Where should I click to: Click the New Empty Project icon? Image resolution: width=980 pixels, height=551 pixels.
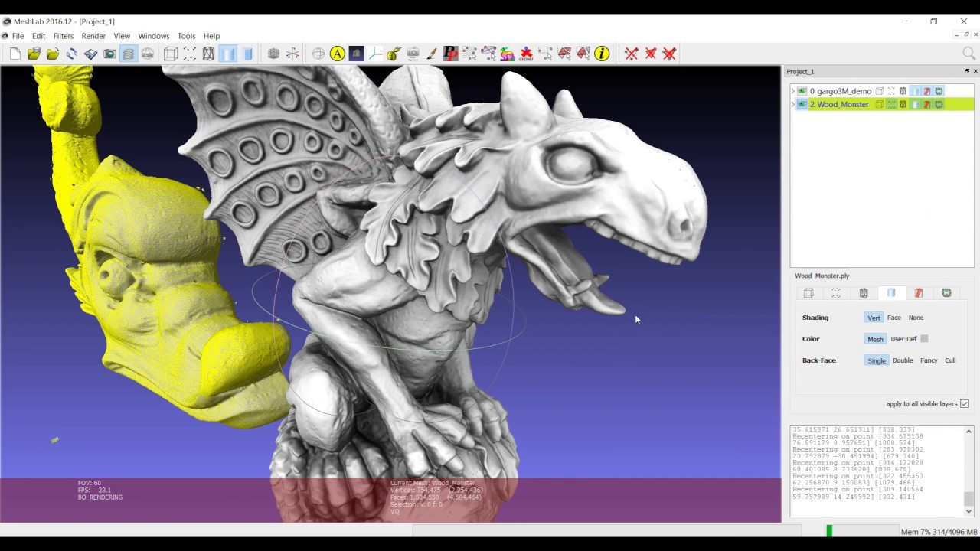pyautogui.click(x=15, y=54)
